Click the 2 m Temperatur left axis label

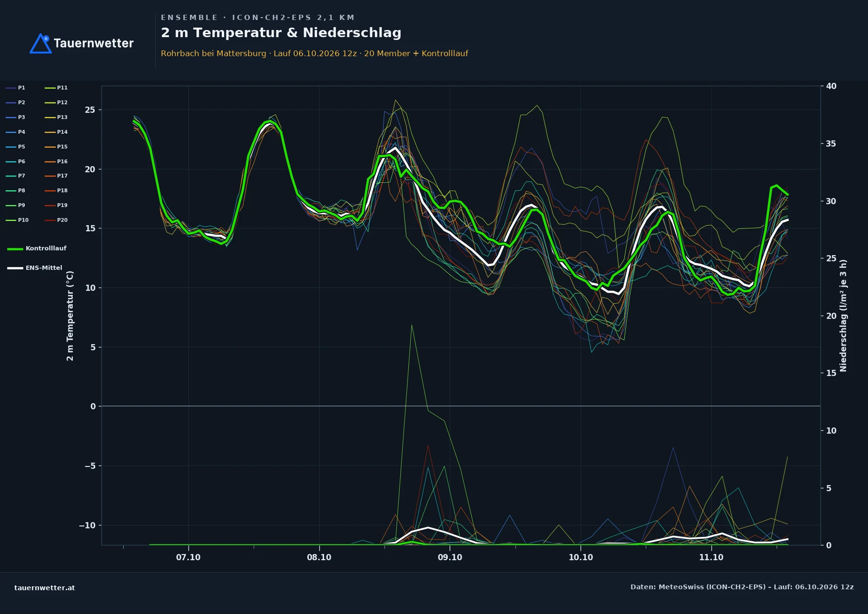coord(70,316)
